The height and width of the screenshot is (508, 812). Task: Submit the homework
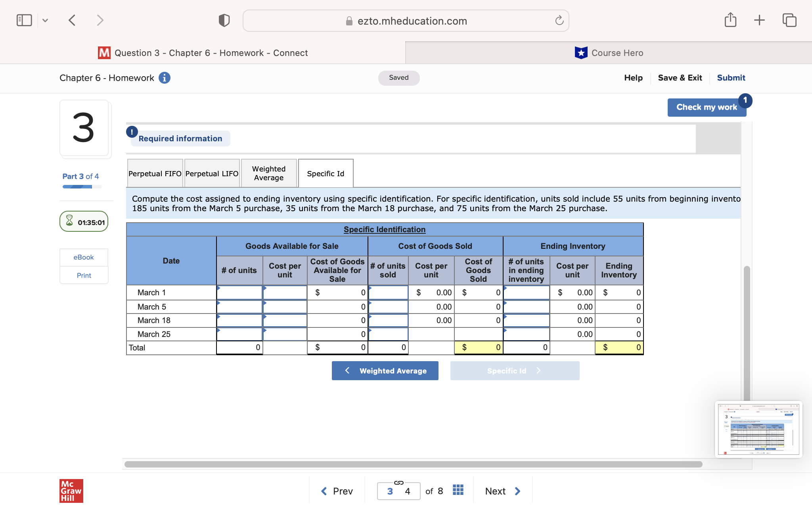[x=731, y=78]
